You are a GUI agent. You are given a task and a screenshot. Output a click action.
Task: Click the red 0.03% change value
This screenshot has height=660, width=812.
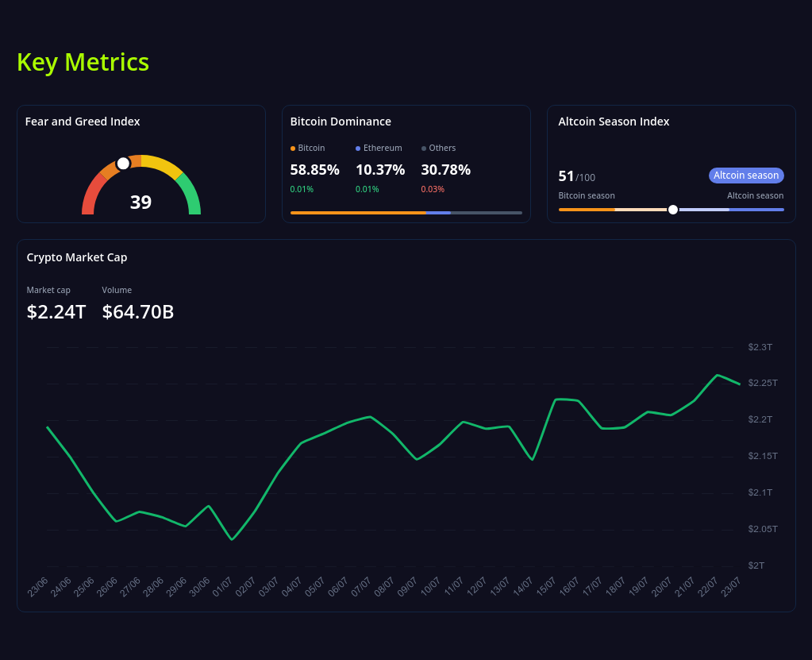tap(433, 190)
